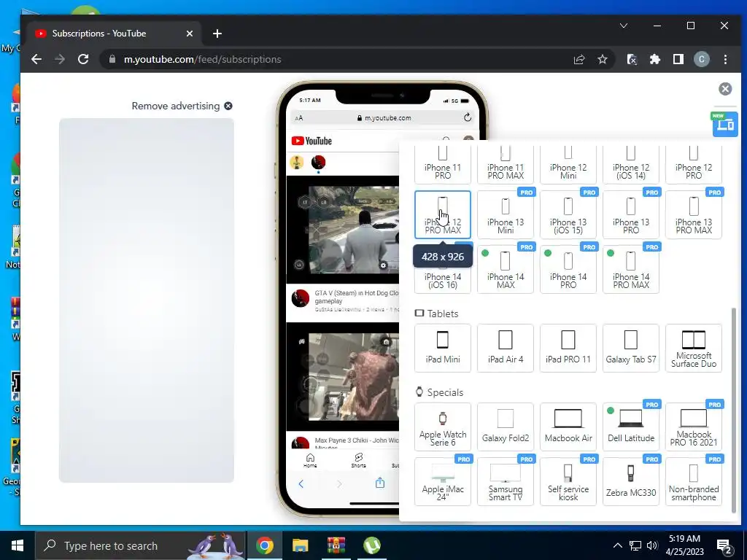This screenshot has height=560, width=747.
Task: Select the iPhone 14 MAX device
Action: coord(506,270)
